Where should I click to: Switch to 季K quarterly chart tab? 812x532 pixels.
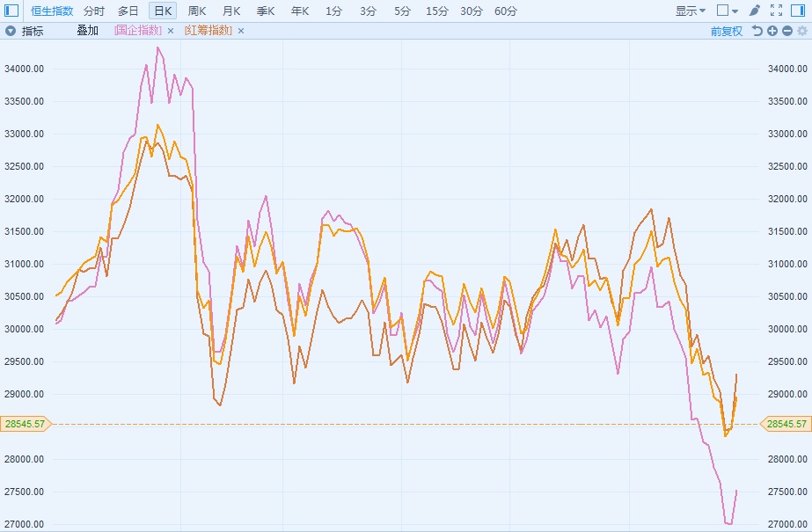point(265,11)
